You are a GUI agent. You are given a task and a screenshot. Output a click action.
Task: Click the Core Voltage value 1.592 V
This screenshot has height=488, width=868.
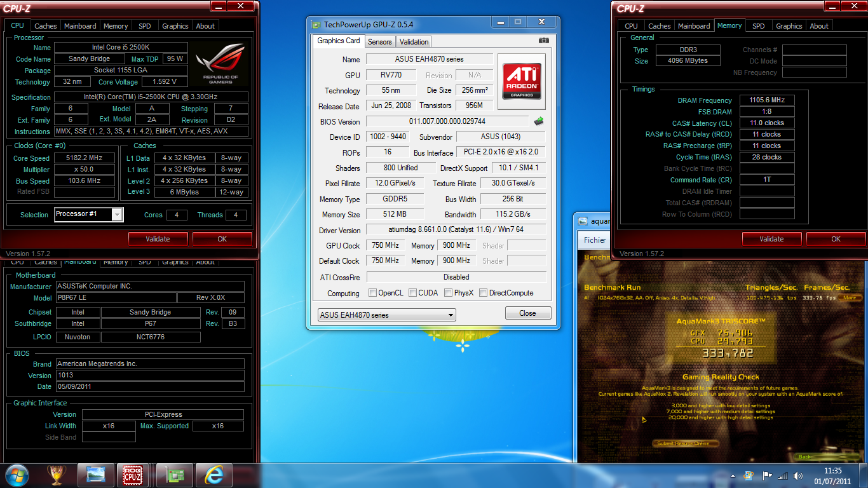click(x=165, y=81)
